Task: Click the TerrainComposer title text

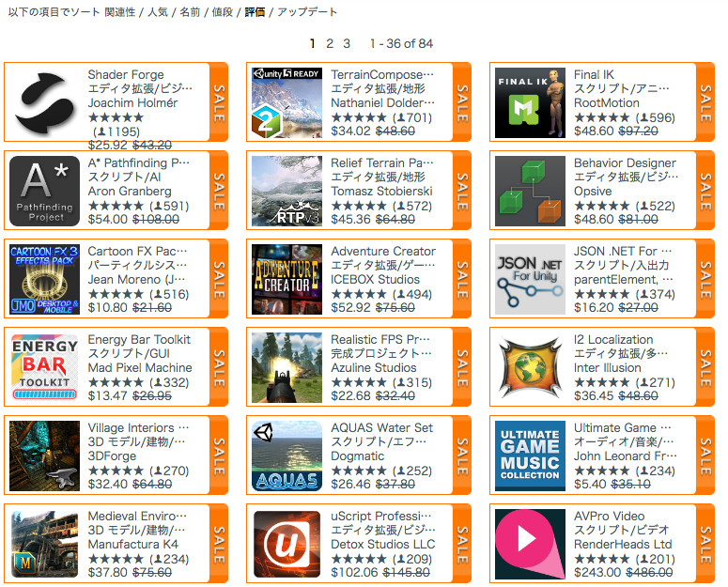Action: [x=382, y=75]
